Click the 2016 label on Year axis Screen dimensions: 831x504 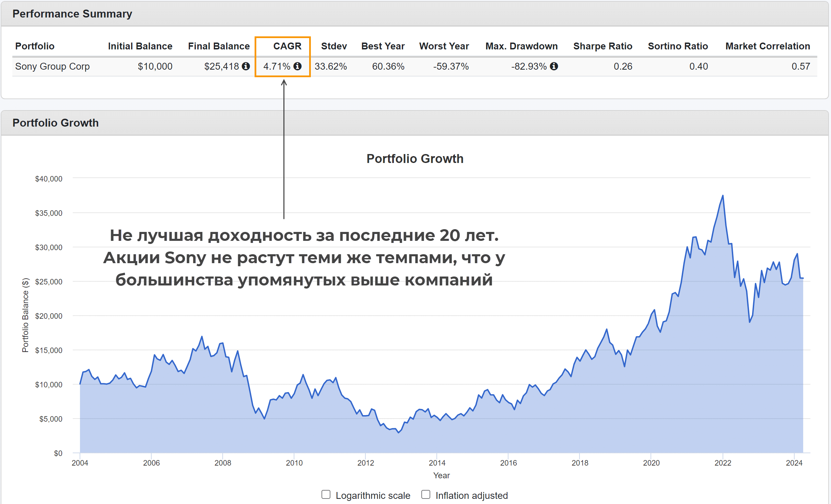(x=508, y=463)
